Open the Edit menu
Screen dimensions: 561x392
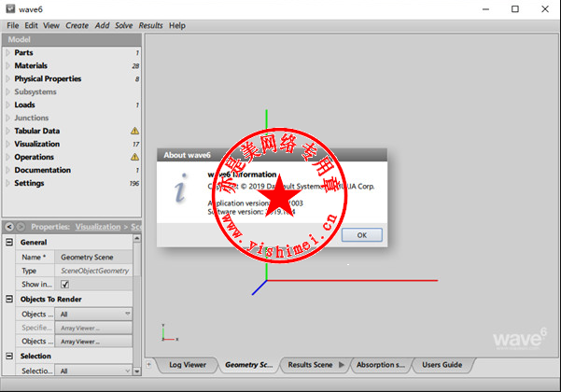[x=31, y=25]
